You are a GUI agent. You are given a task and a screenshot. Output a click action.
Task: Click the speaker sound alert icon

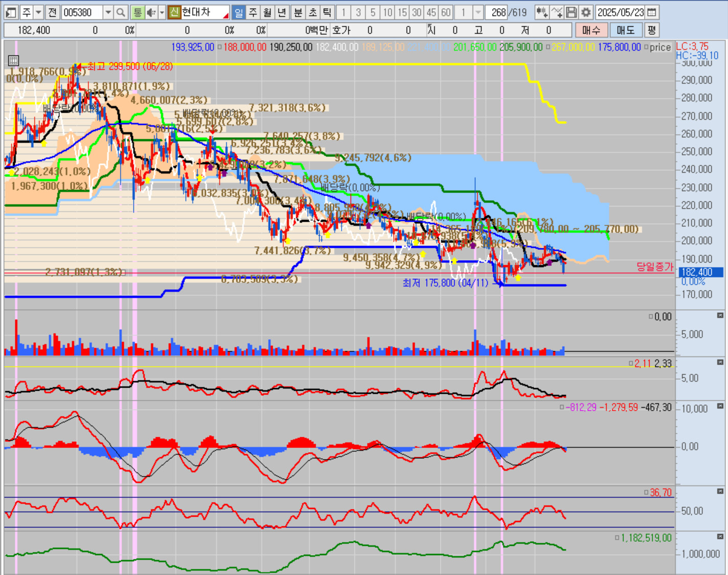coord(151,12)
